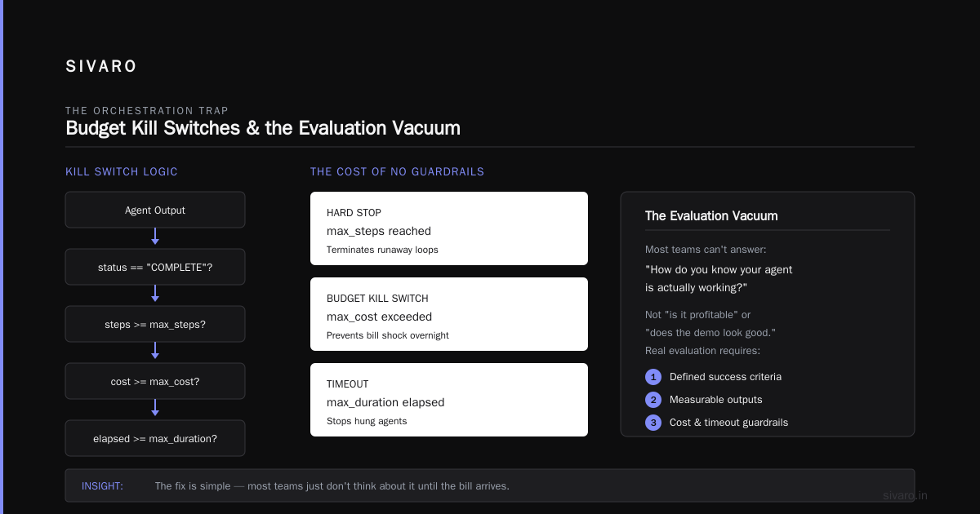Select the Agent Output flowchart node
The width and height of the screenshot is (980, 514).
[x=155, y=210]
